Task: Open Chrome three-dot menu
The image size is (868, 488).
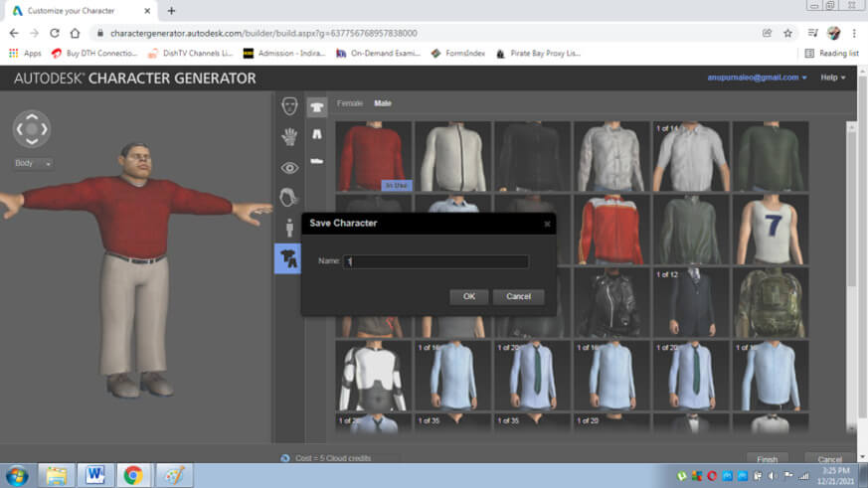Action: click(x=854, y=33)
